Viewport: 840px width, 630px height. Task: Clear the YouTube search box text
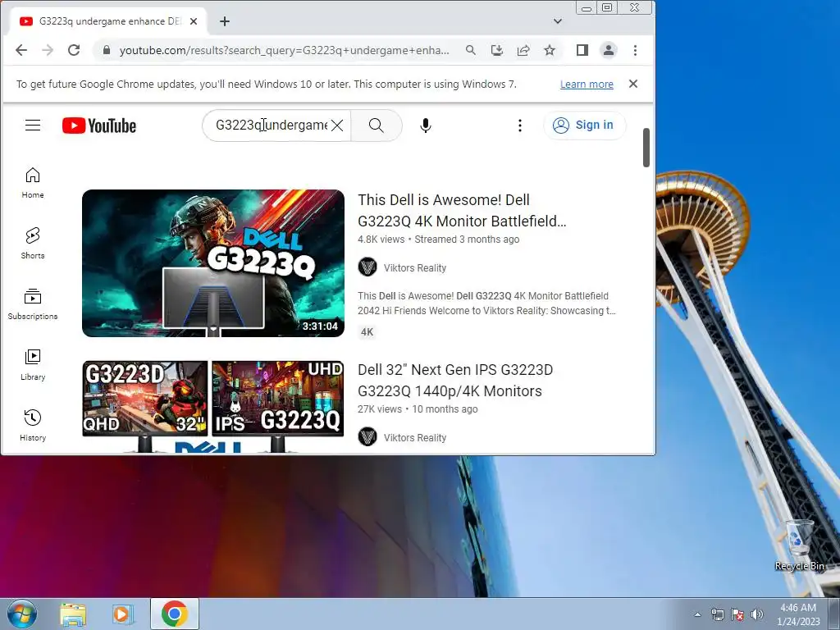coord(337,126)
